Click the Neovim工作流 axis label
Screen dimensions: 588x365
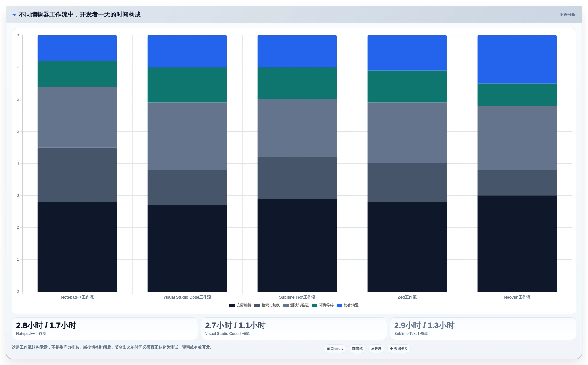(517, 297)
